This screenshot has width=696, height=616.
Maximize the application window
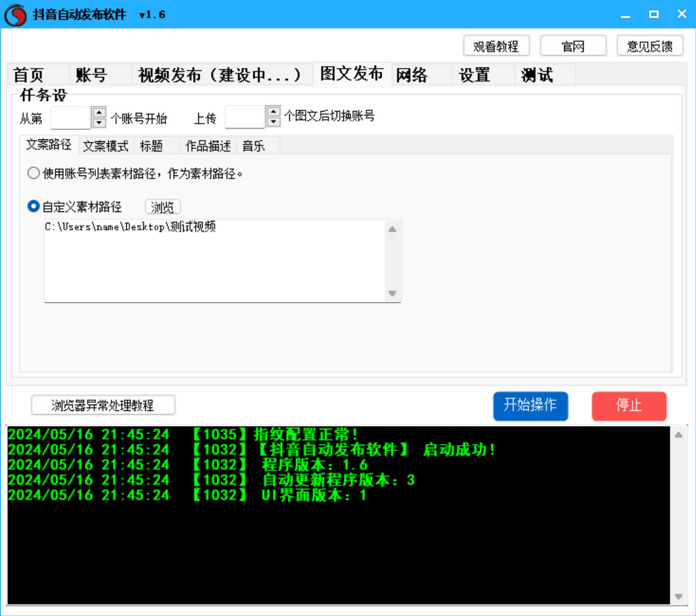pos(654,15)
